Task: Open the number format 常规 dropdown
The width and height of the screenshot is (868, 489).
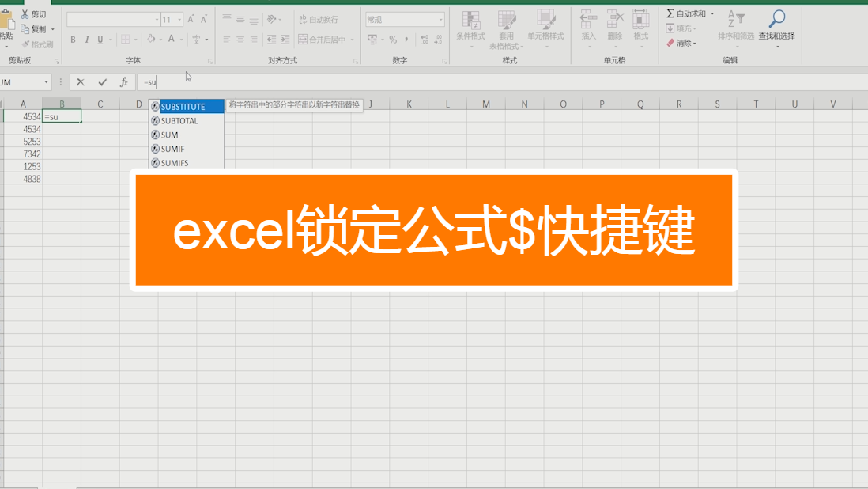Action: [x=441, y=20]
